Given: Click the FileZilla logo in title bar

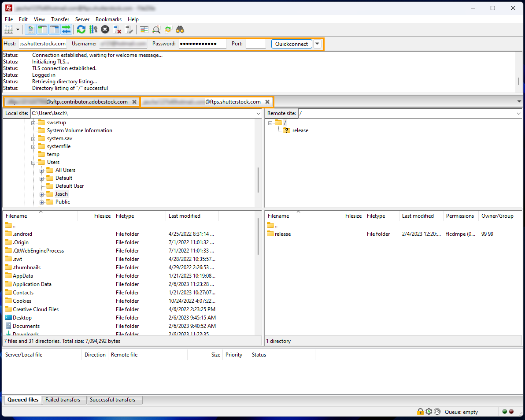Looking at the screenshot, I should pos(9,8).
